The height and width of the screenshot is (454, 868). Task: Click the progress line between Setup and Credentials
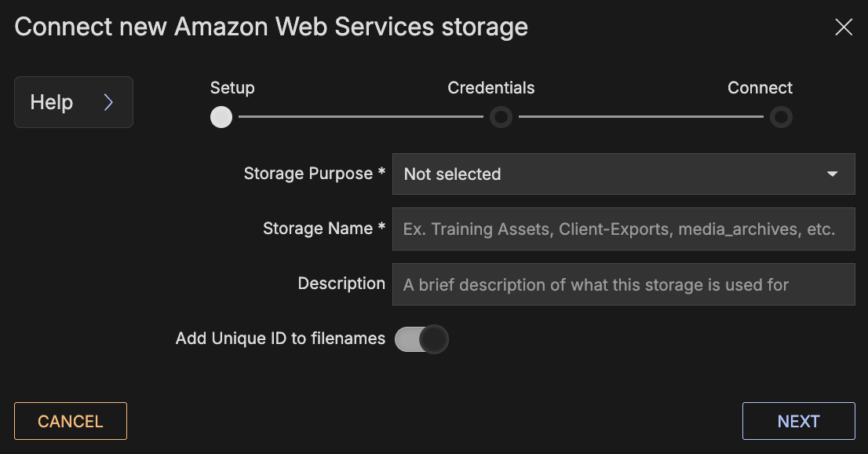coord(361,117)
